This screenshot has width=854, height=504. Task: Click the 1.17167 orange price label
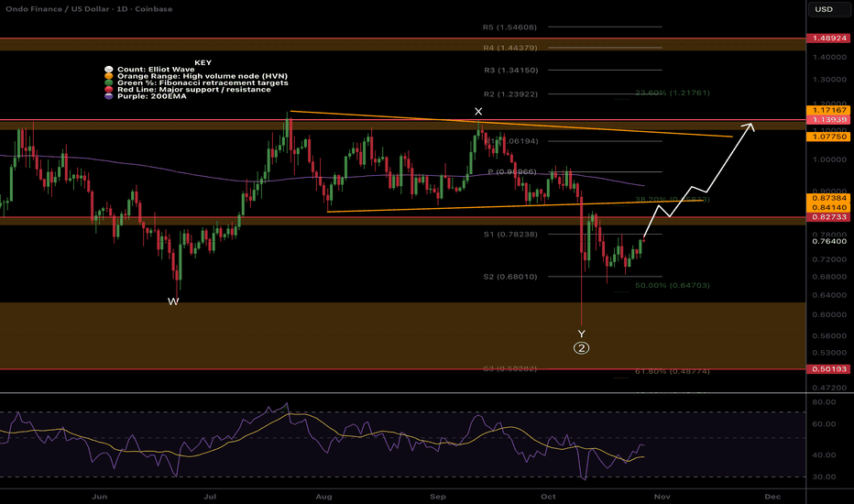click(x=829, y=111)
